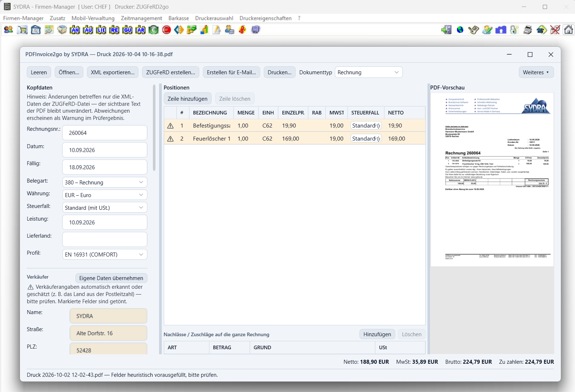Click Erstellen für E-Mail... button
Viewport: 575px width, 392px height.
coord(232,72)
